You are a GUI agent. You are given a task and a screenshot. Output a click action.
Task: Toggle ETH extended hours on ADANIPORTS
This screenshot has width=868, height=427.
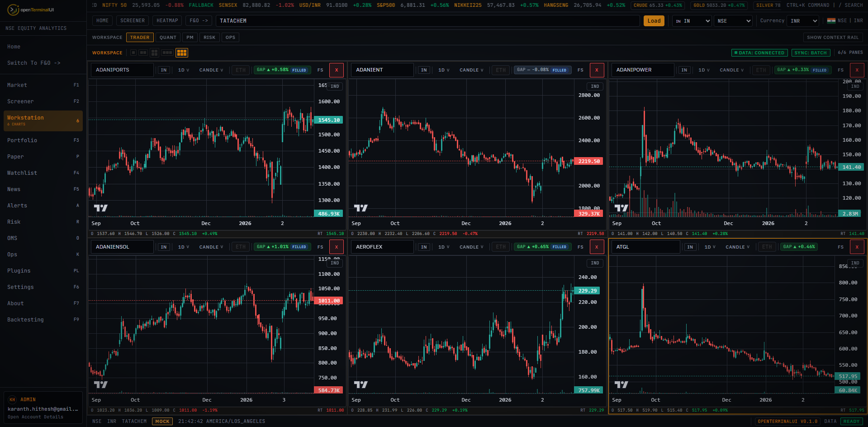click(x=241, y=70)
